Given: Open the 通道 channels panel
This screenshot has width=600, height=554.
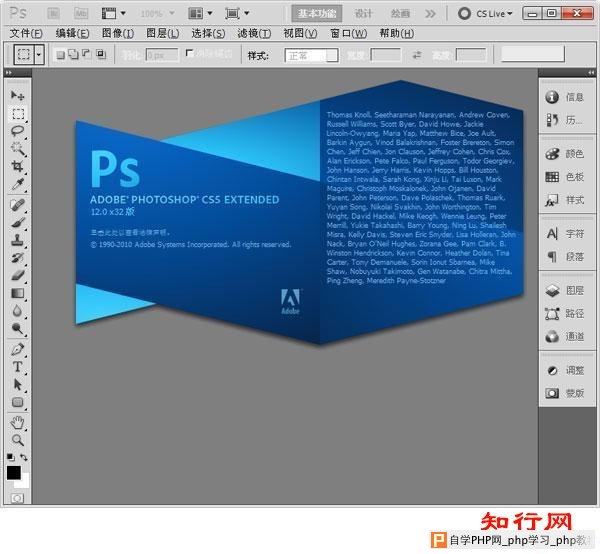Looking at the screenshot, I should (565, 336).
